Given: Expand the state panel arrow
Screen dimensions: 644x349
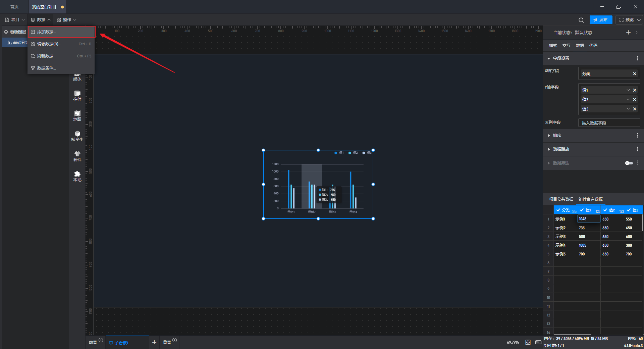Looking at the screenshot, I should pyautogui.click(x=637, y=33).
